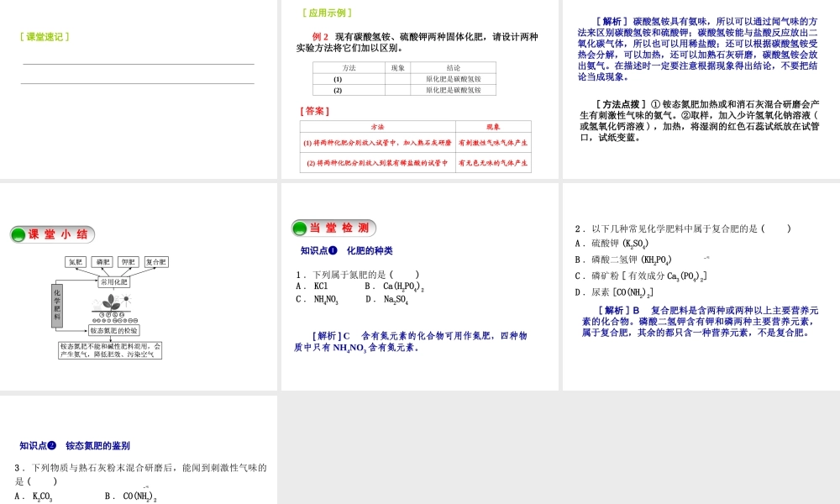Image resolution: width=840 pixels, height=504 pixels.
Task: Click the 常用化肥 box in the diagram
Action: click(114, 281)
